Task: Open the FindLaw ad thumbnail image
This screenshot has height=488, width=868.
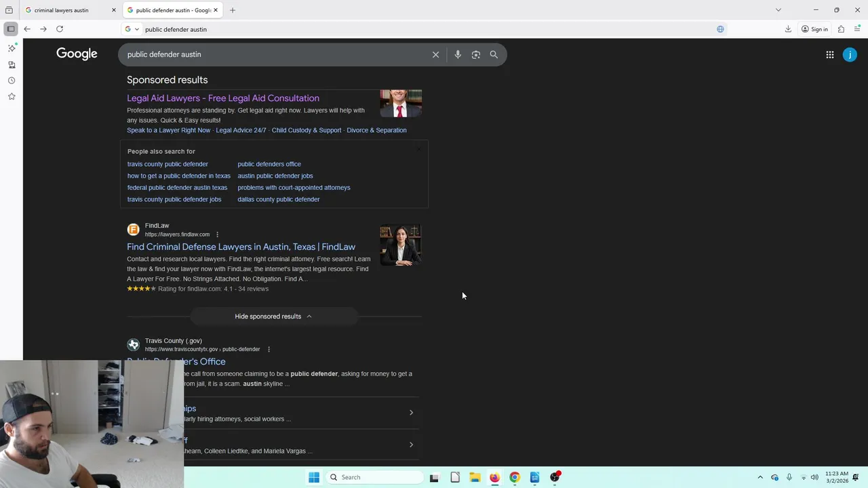Action: 401,245
